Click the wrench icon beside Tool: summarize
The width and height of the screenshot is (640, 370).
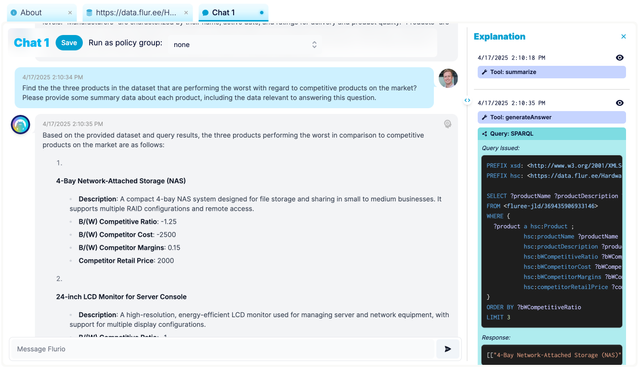pos(484,72)
